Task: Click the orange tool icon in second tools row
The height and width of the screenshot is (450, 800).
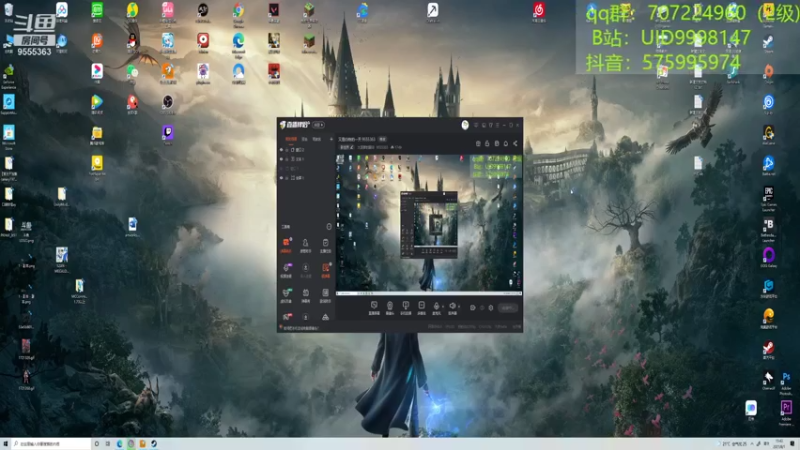Action: [x=326, y=269]
